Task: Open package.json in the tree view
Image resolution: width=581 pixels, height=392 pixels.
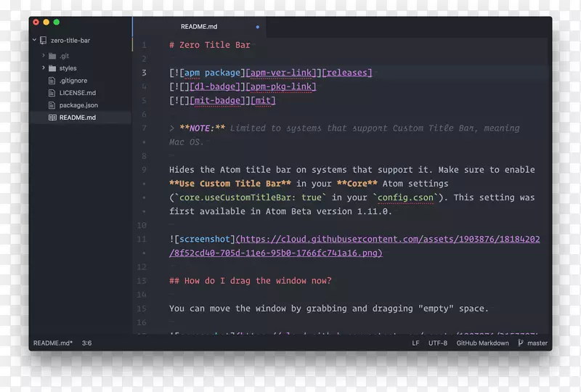Action: pos(78,105)
